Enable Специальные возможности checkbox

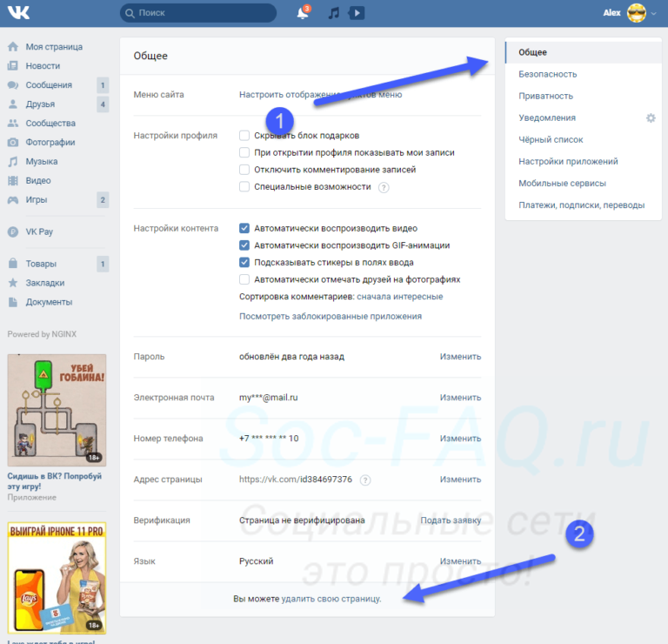point(244,187)
